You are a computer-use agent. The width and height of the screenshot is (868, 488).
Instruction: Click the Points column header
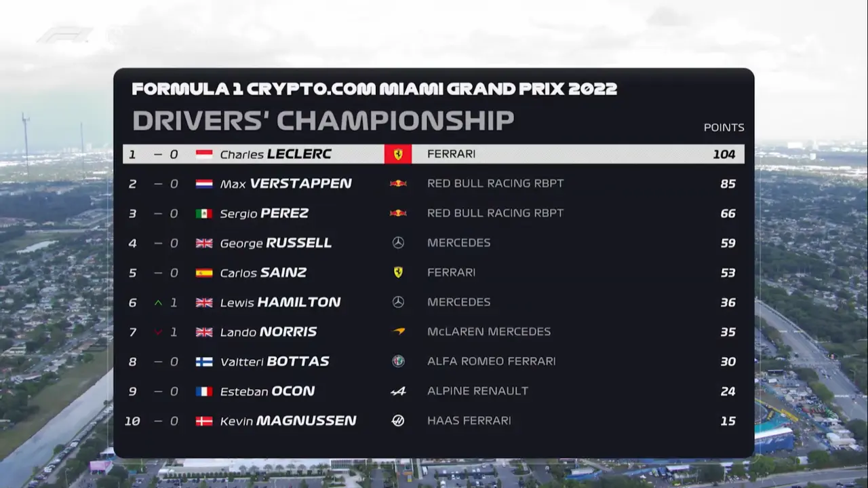pyautogui.click(x=724, y=127)
